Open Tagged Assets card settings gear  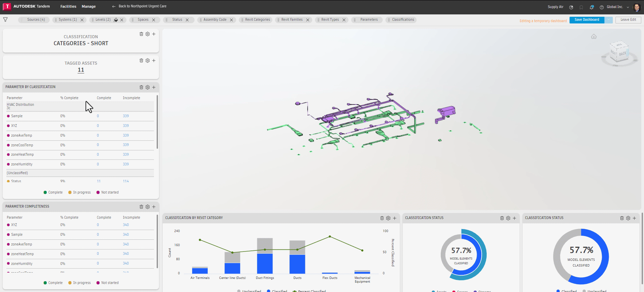point(148,61)
